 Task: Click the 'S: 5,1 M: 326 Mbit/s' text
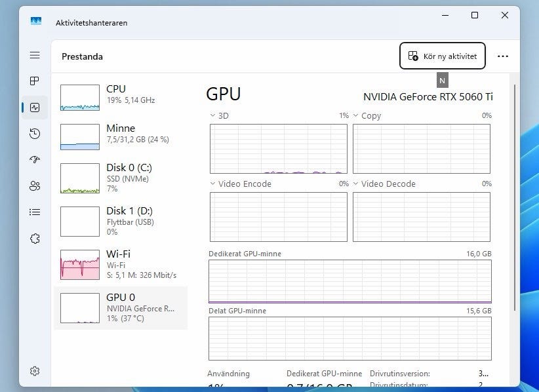coord(142,275)
